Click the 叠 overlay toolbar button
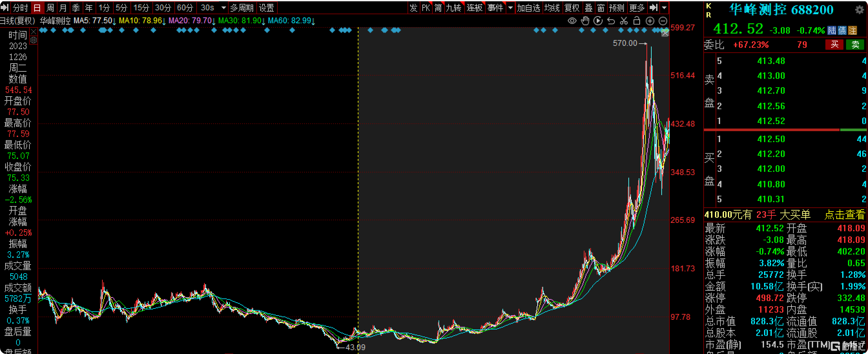The height and width of the screenshot is (354, 868). pos(589,7)
